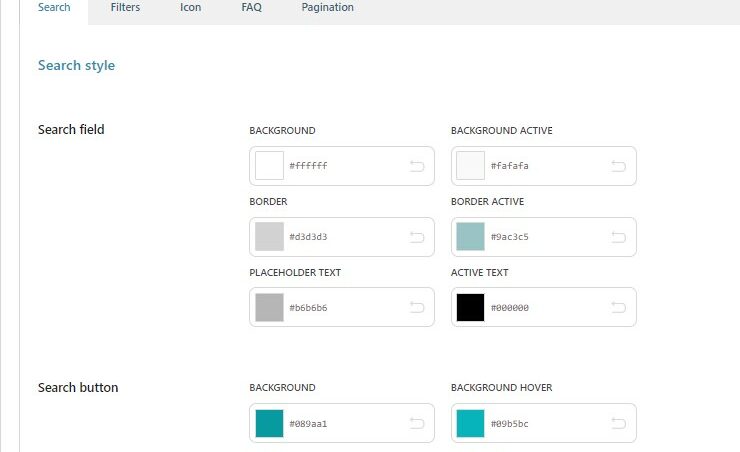740x452 pixels.
Task: Reset the Active Text color
Action: click(x=619, y=308)
